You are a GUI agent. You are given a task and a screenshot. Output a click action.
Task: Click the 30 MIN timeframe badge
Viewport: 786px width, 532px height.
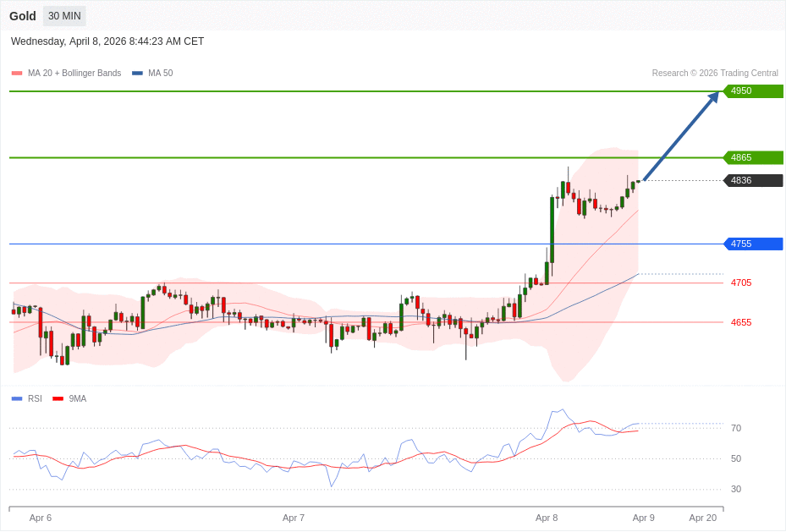64,16
